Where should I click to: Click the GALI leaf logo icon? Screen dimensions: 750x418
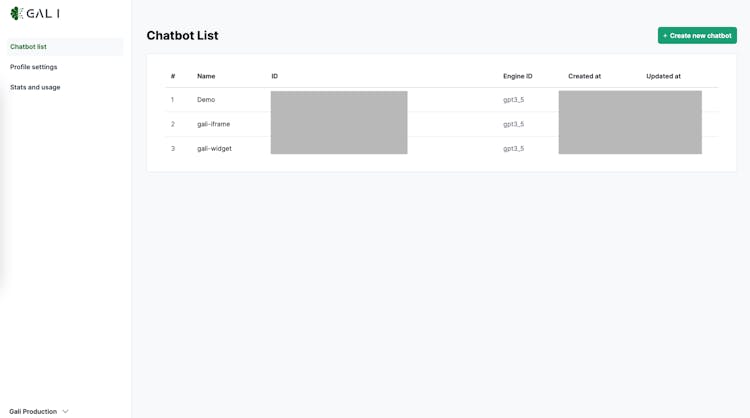(x=16, y=14)
